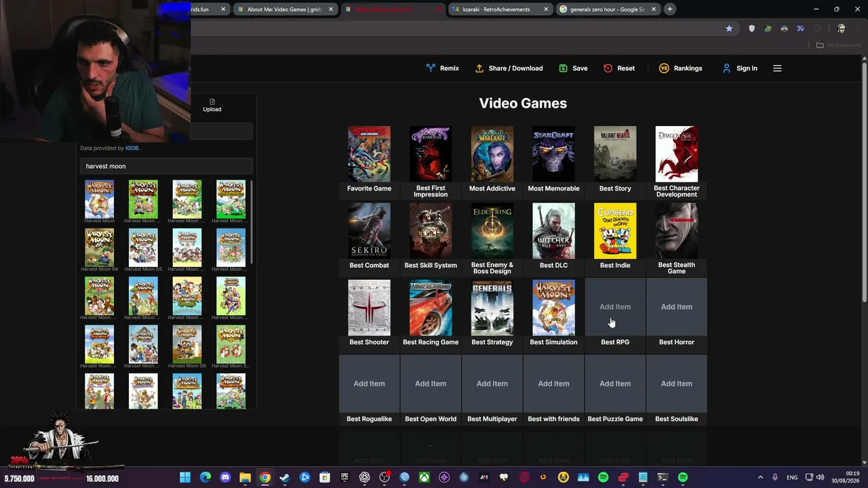Click the Best Stealth Game cover

(x=677, y=231)
